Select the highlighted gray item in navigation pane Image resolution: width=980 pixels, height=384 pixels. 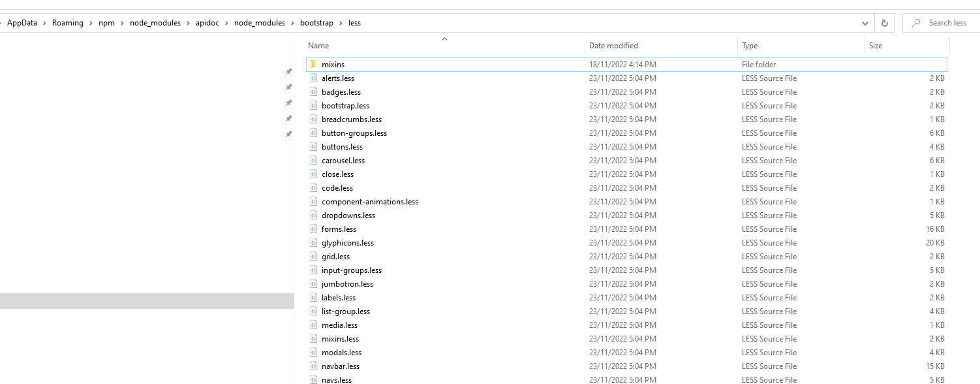(x=147, y=300)
